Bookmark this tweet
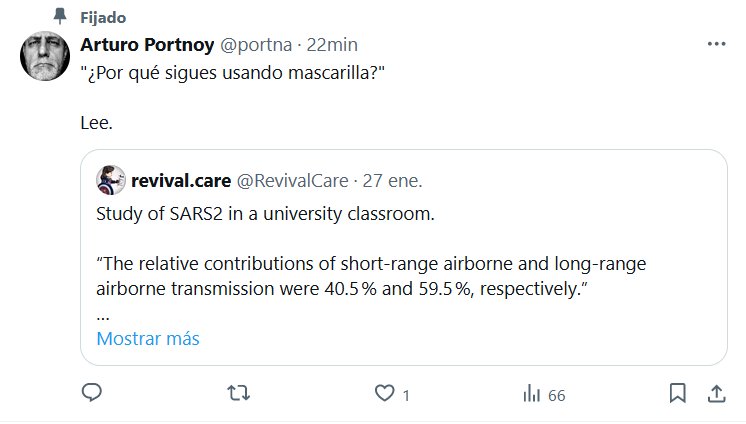 tap(677, 393)
